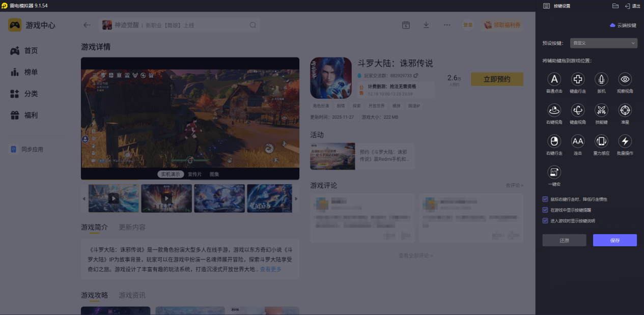The image size is (644, 315).
Task: Open the three-dot more menu
Action: (x=447, y=25)
